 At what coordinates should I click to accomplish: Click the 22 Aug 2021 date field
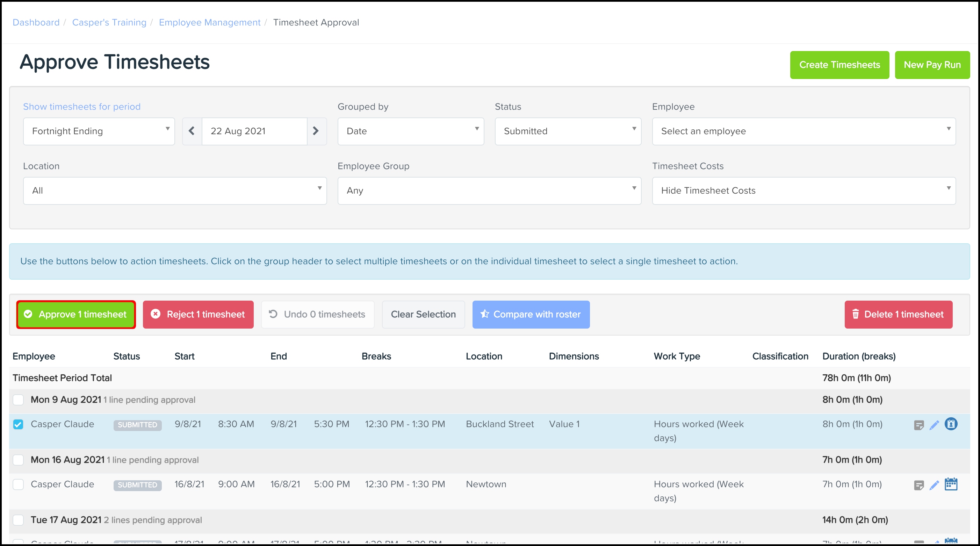[254, 131]
